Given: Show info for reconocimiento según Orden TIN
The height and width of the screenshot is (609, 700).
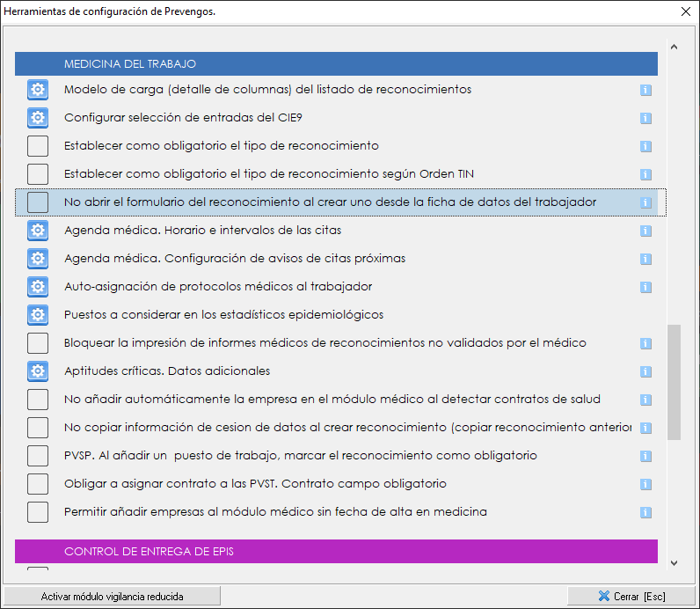Looking at the screenshot, I should pyautogui.click(x=645, y=174).
